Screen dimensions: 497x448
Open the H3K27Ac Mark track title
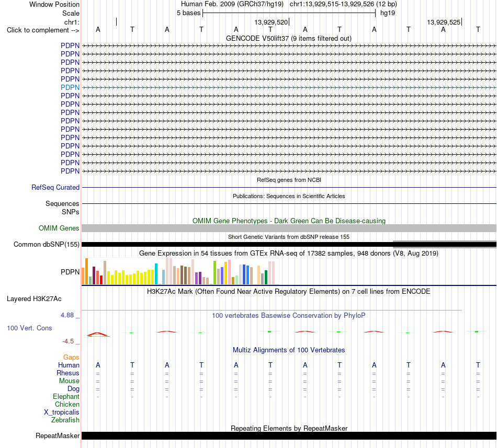coord(289,291)
